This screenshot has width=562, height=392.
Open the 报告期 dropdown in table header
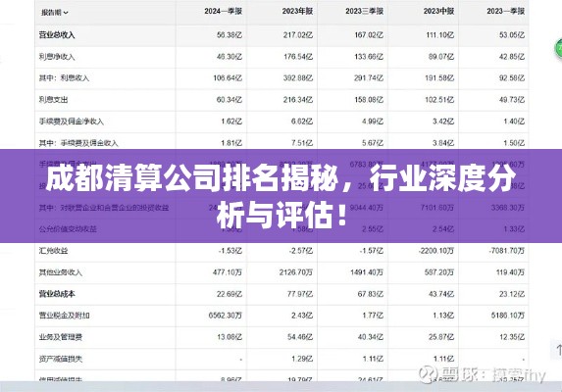coord(55,13)
